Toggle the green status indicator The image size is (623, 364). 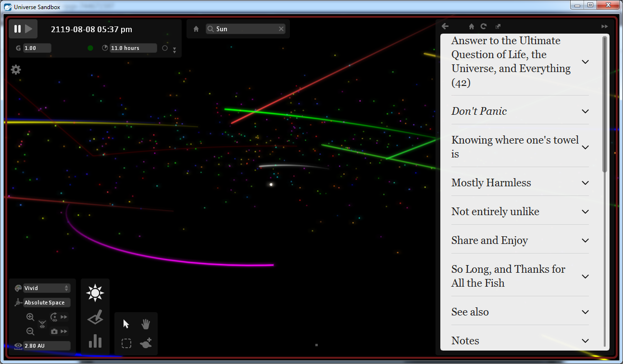point(90,48)
